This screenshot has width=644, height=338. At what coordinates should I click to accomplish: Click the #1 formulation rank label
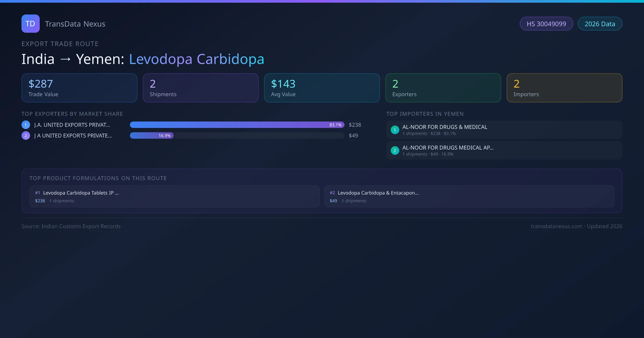38,193
